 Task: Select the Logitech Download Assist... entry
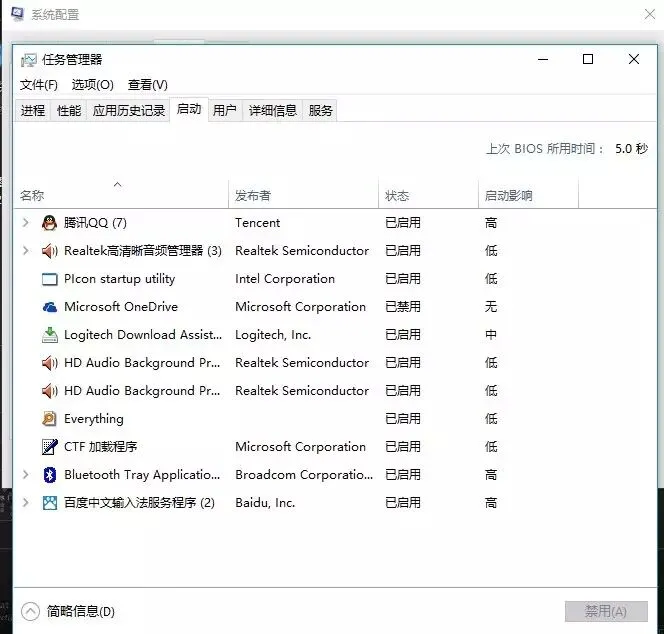[143, 335]
